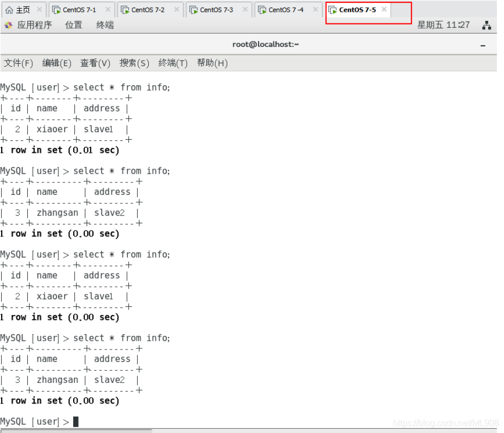Open the 位置 places menu

click(74, 25)
